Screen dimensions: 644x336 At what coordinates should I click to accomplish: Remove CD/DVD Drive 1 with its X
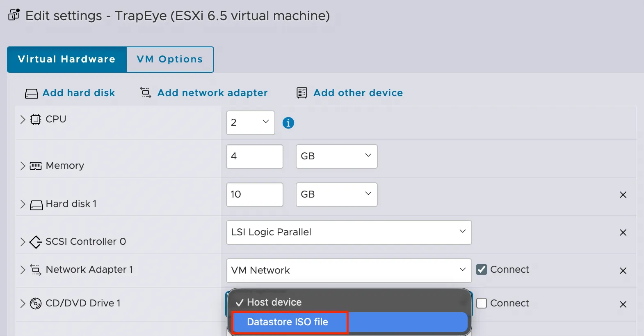pos(623,304)
